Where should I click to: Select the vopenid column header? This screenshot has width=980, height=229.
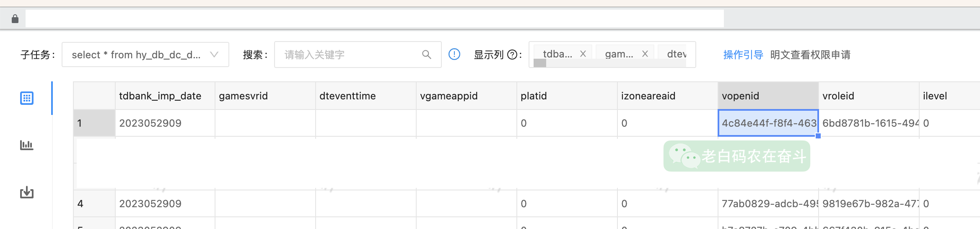(x=768, y=96)
